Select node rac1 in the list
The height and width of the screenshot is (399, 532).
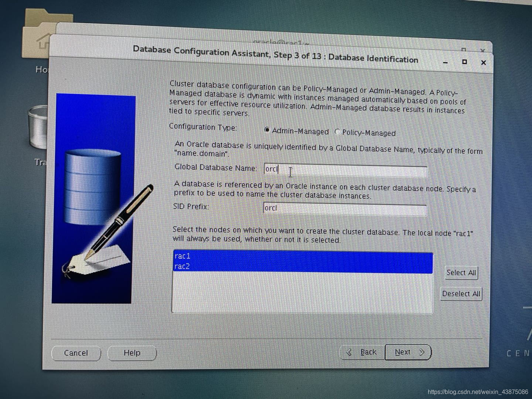[303, 256]
